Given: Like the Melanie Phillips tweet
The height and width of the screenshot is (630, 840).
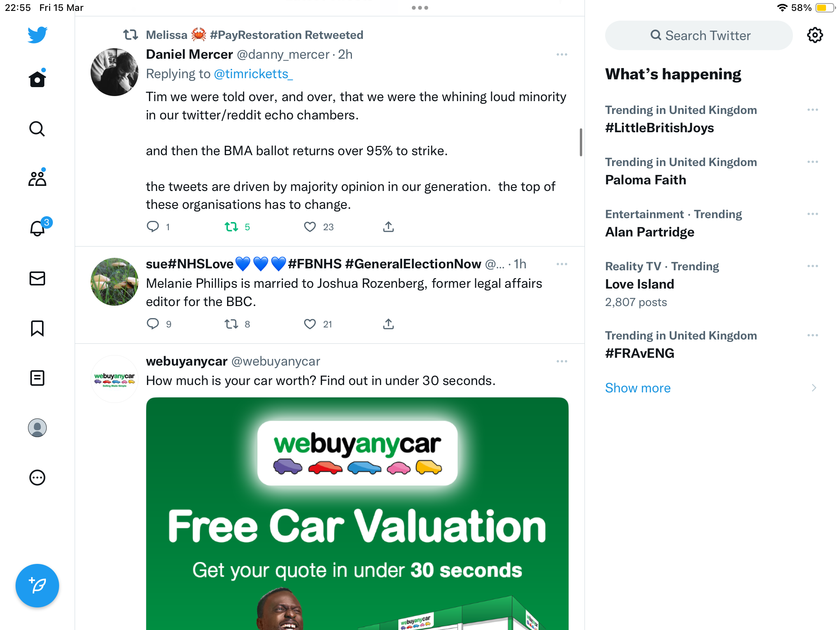Looking at the screenshot, I should pos(310,324).
